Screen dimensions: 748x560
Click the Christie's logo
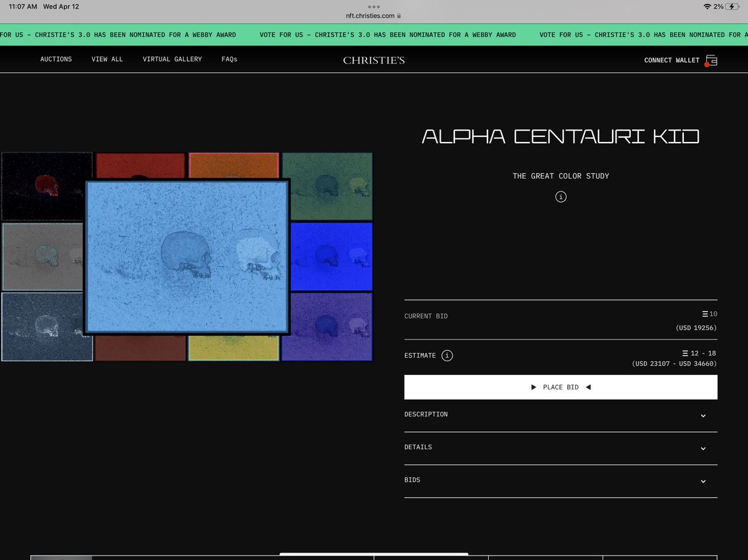(x=374, y=60)
